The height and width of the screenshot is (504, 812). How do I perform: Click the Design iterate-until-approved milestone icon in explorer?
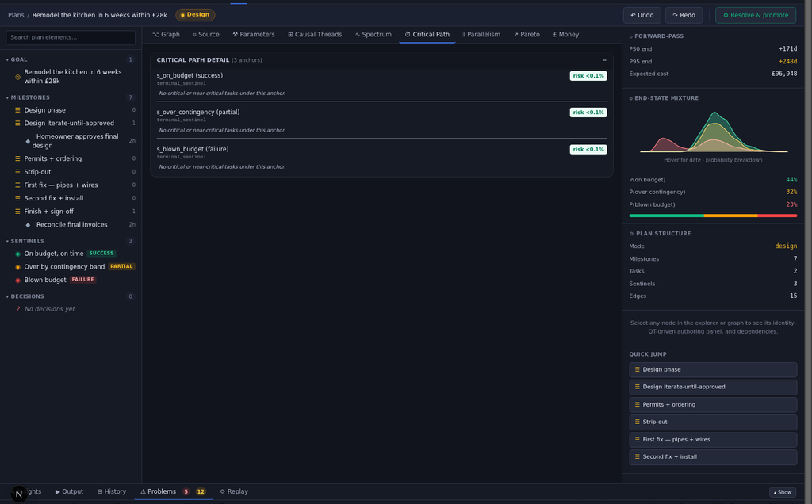tap(17, 123)
